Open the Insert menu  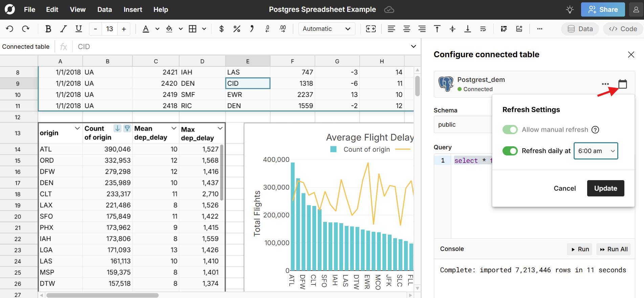(x=133, y=9)
